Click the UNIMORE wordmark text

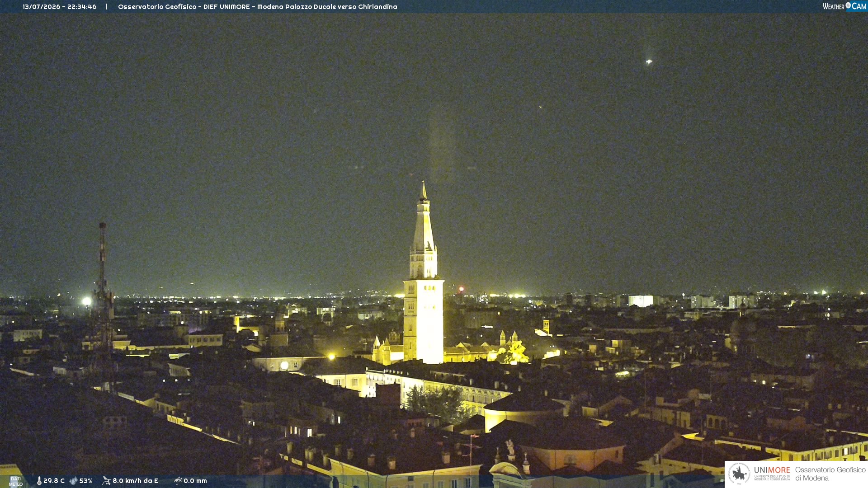pyautogui.click(x=772, y=470)
